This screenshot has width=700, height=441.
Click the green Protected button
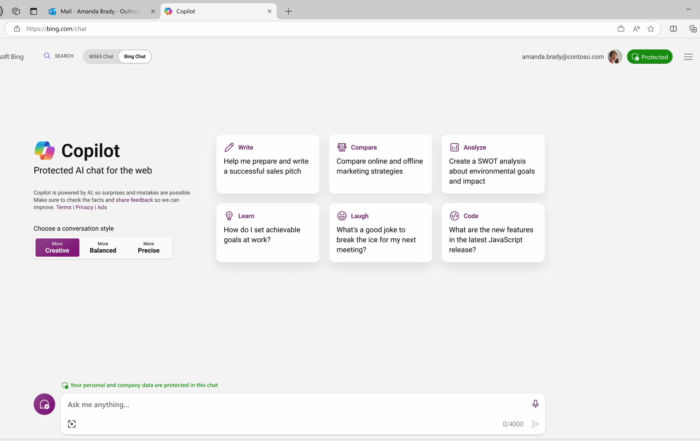pyautogui.click(x=650, y=57)
